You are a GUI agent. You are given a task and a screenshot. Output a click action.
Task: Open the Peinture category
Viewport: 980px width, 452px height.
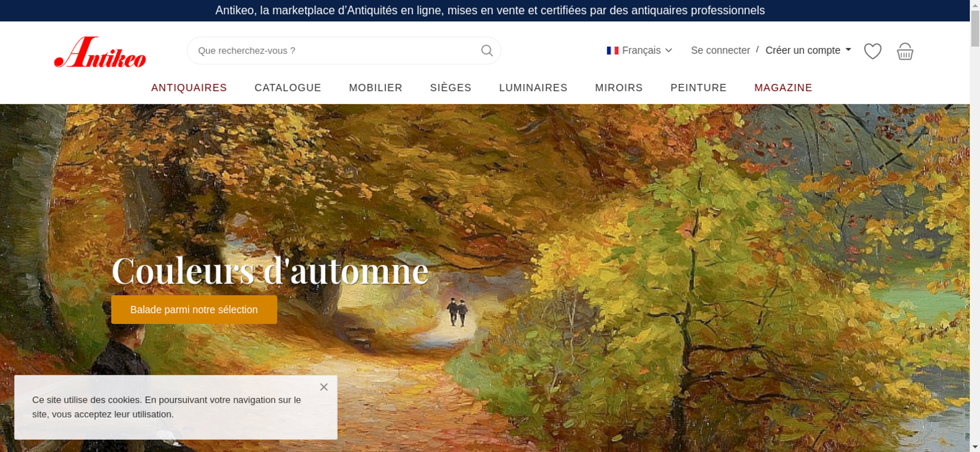coord(698,88)
